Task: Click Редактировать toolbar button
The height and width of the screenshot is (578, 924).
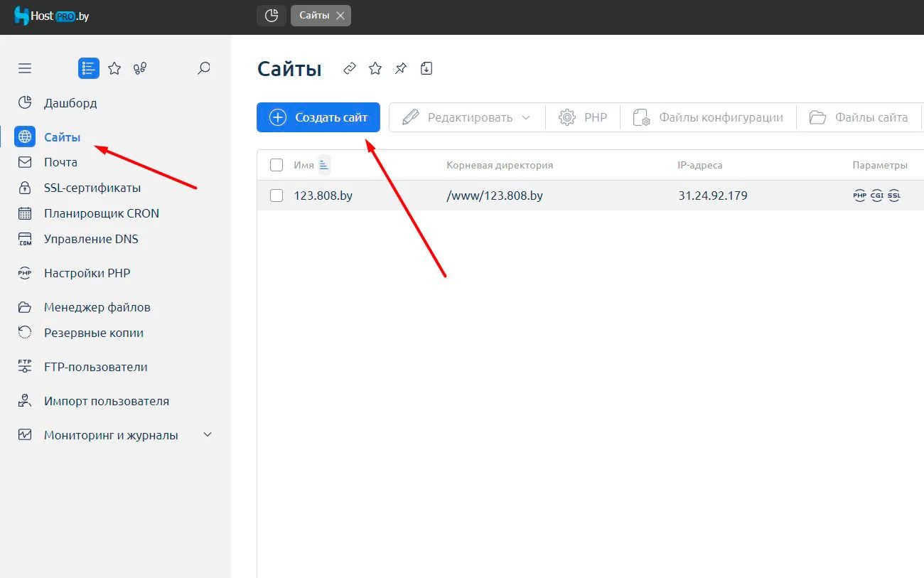Action: (468, 117)
